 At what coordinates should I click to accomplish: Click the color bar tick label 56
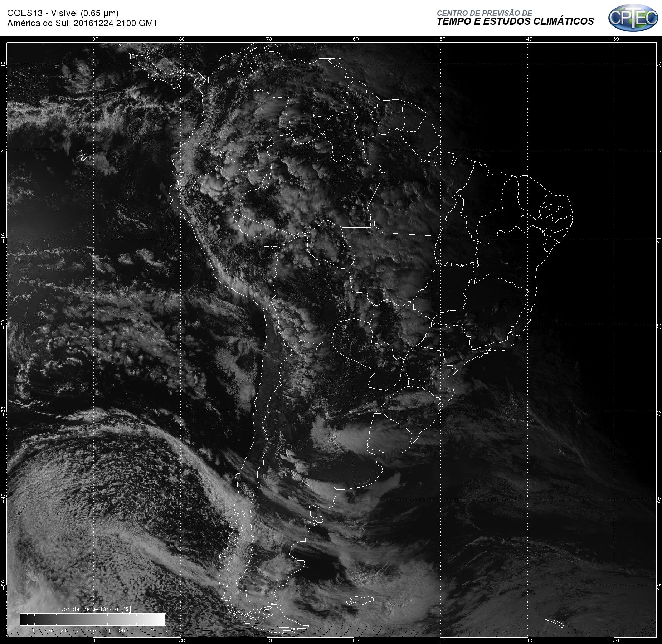click(x=122, y=630)
